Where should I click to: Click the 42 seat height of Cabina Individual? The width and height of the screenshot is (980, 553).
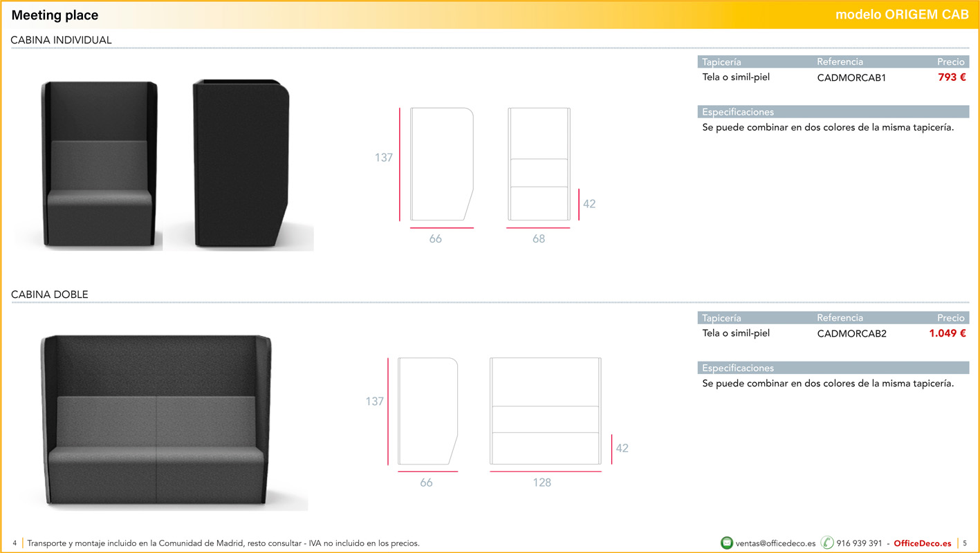tap(589, 204)
